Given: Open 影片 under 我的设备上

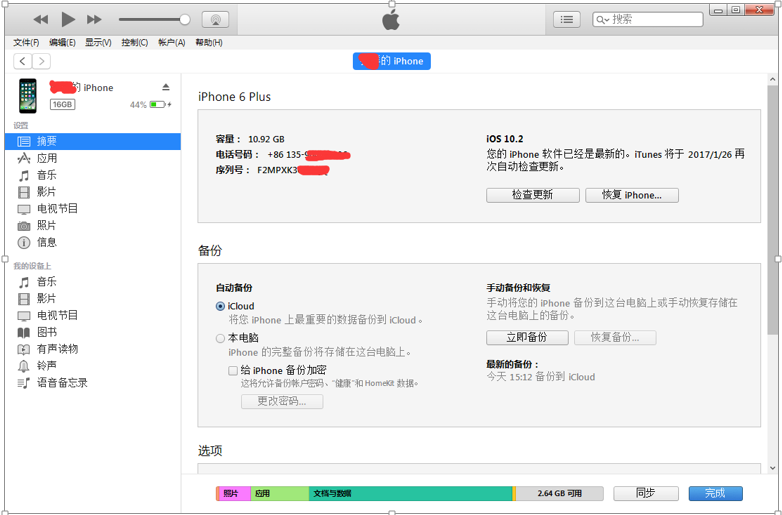Looking at the screenshot, I should [93, 299].
